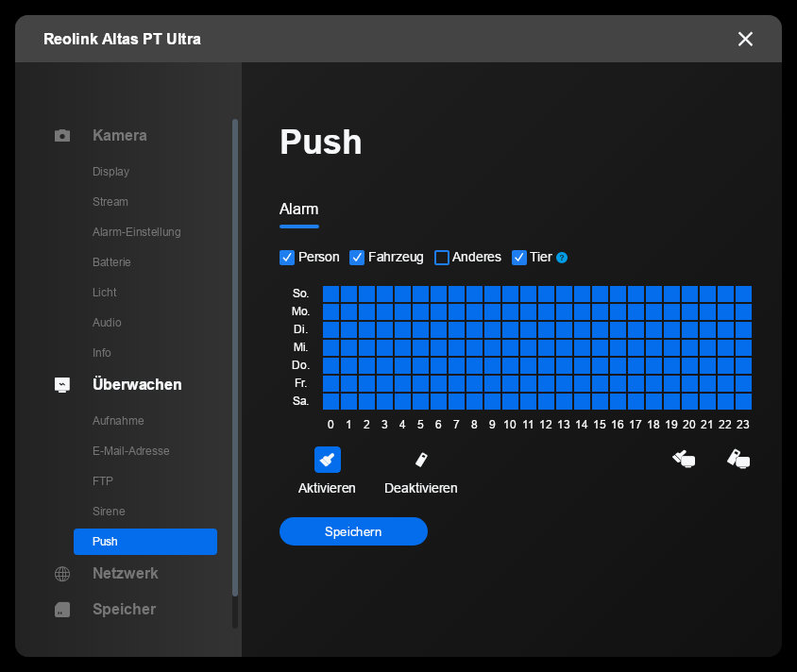797x672 pixels.
Task: Uncheck the Tier checkbox
Action: [x=519, y=258]
